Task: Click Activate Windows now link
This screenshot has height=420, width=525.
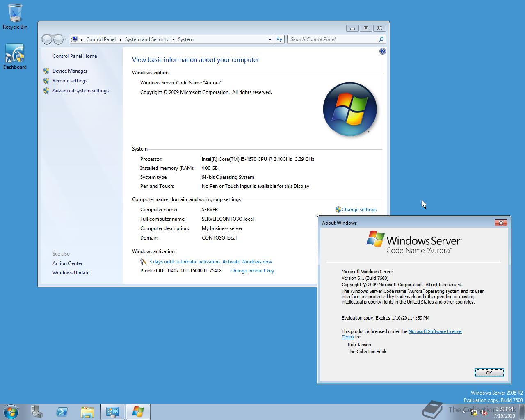Action: pyautogui.click(x=247, y=262)
